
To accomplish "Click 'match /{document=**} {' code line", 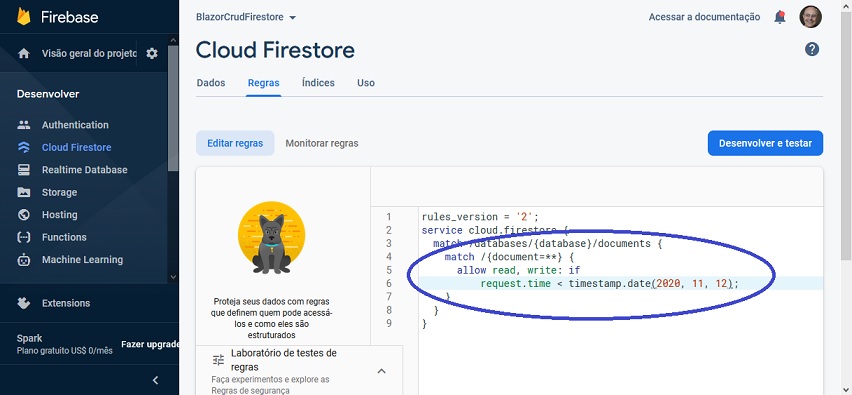I will pyautogui.click(x=509, y=256).
